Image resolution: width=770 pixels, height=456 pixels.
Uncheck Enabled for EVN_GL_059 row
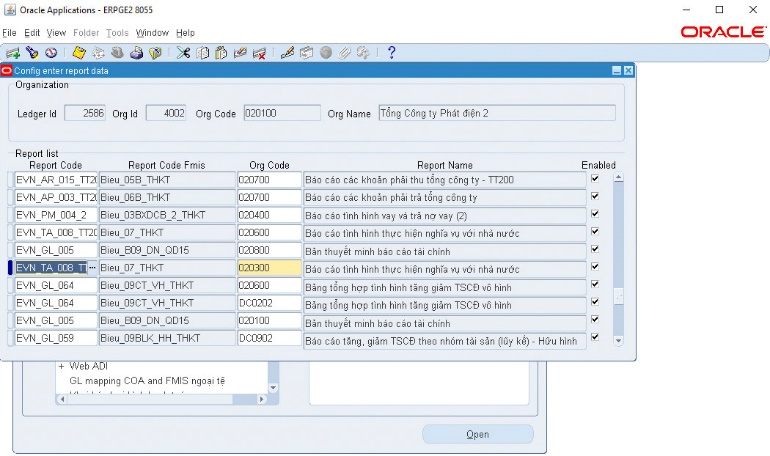[595, 337]
